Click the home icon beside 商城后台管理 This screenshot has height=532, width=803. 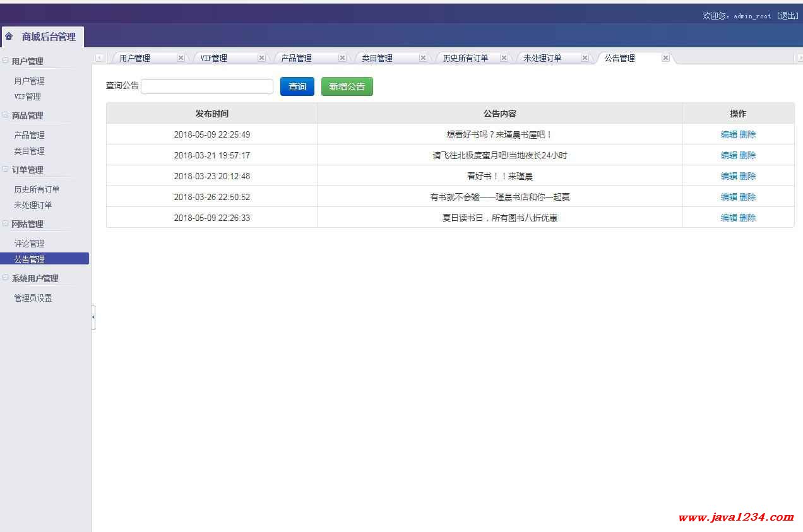[x=9, y=37]
